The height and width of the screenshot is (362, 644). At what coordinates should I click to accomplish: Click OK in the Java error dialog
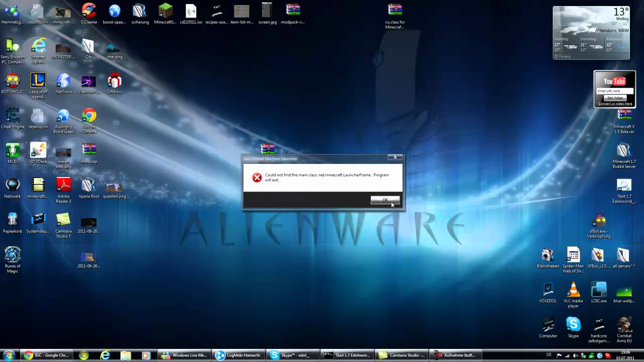pos(385,200)
